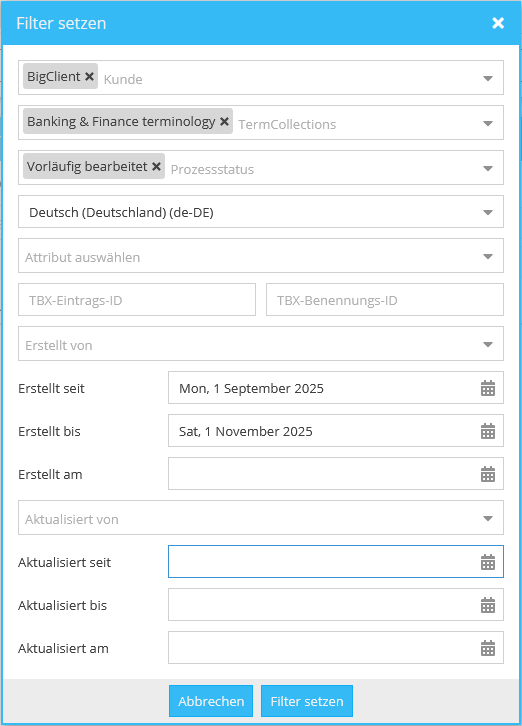Click the 'Erstellt seit' label
Image resolution: width=522 pixels, height=726 pixels.
(51, 388)
